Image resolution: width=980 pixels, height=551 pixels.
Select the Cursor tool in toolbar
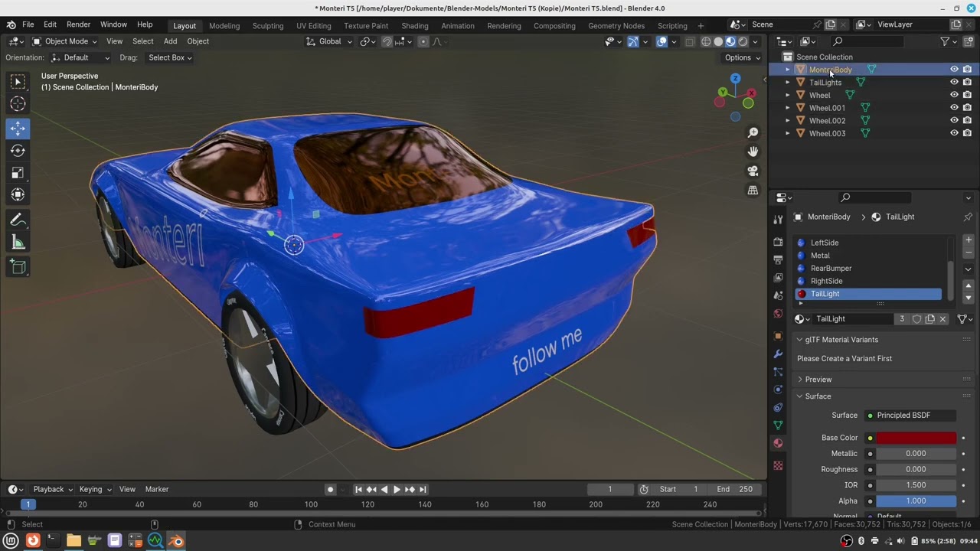18,103
